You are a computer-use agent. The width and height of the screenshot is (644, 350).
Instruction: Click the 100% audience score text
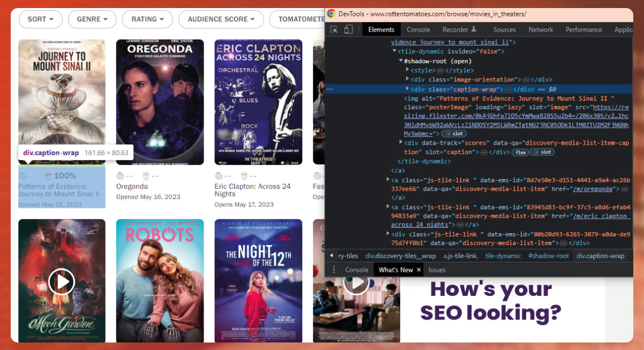point(65,176)
